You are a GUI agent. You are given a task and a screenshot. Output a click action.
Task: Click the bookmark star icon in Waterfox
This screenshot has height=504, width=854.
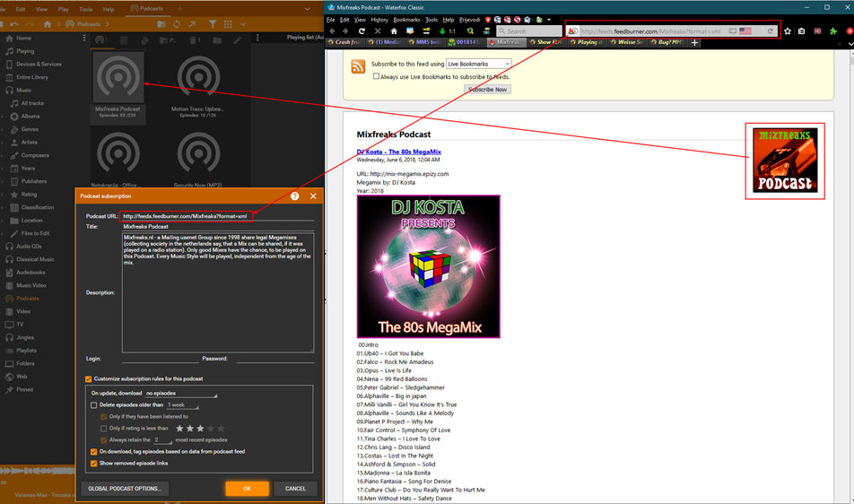[x=788, y=30]
